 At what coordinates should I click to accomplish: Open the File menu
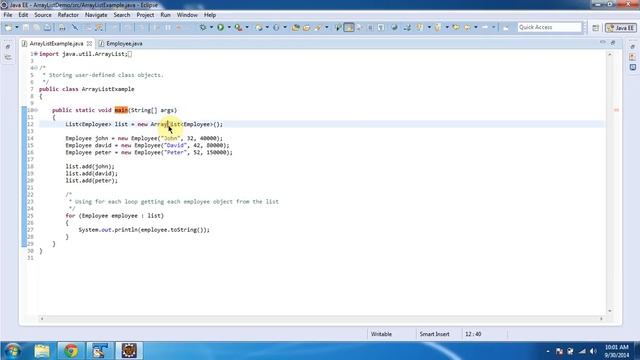pyautogui.click(x=8, y=15)
